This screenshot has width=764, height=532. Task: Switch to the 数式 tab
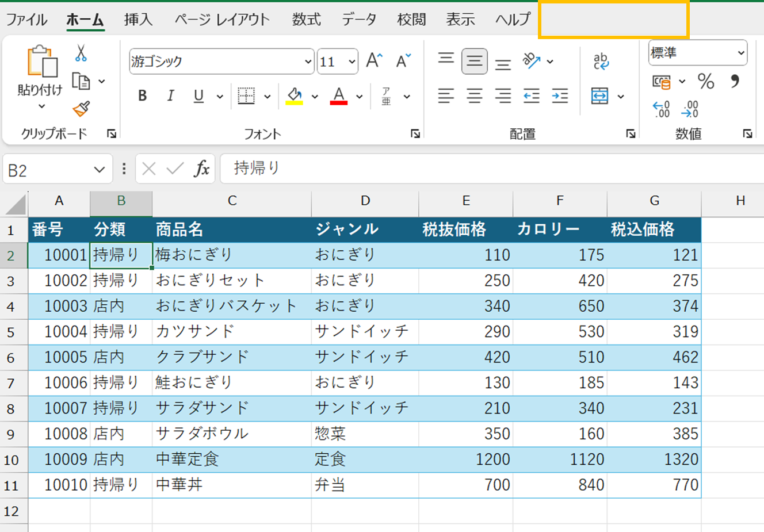tap(306, 20)
